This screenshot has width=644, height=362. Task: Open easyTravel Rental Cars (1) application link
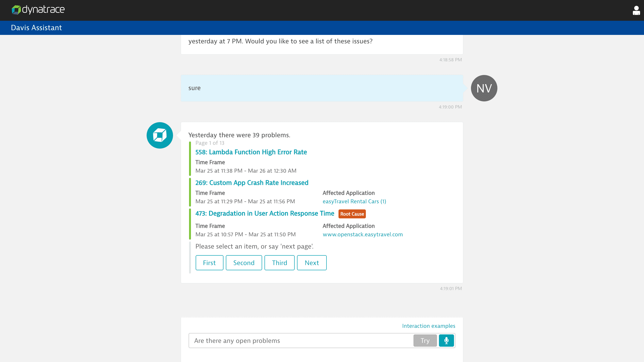[354, 201]
